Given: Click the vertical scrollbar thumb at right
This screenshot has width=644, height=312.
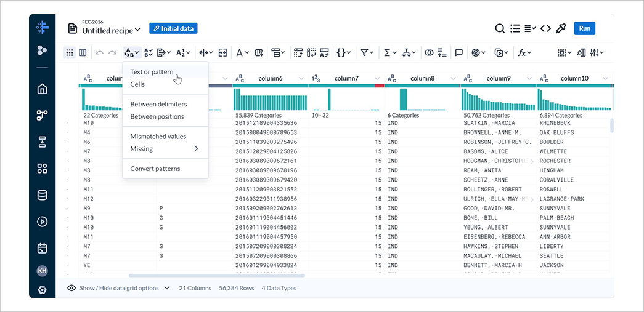Looking at the screenshot, I should pyautogui.click(x=612, y=126).
